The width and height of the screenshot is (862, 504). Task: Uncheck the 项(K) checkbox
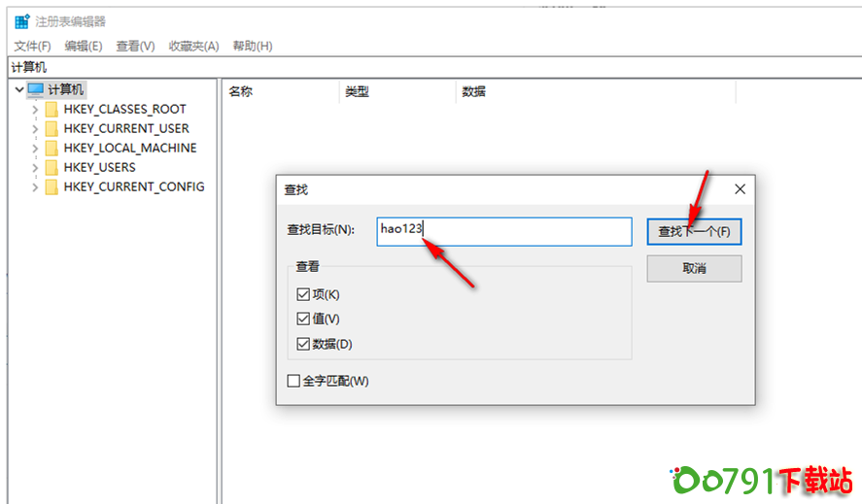click(x=303, y=294)
